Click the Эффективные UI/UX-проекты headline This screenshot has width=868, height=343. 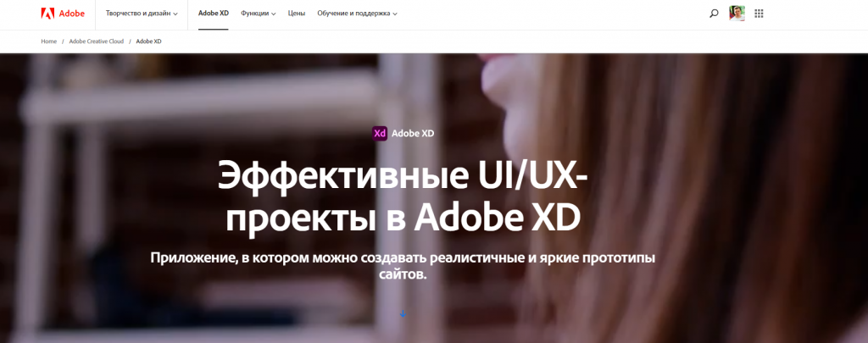[x=403, y=197]
